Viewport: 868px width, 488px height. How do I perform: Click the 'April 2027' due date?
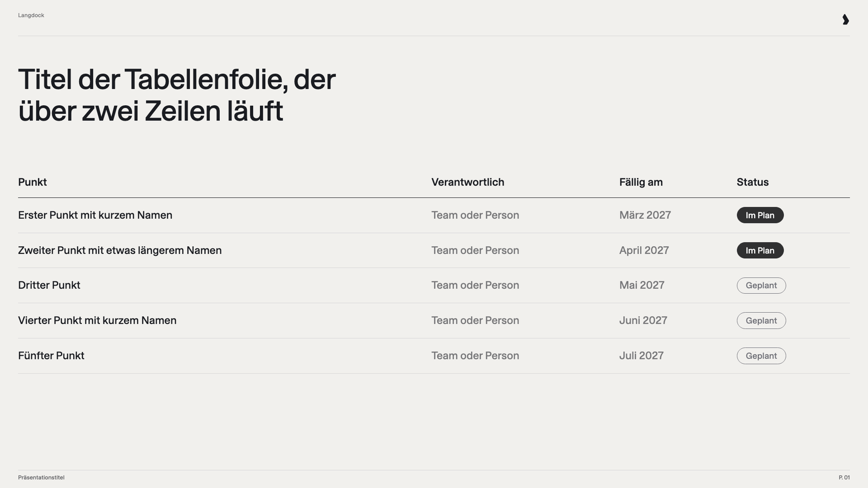644,251
